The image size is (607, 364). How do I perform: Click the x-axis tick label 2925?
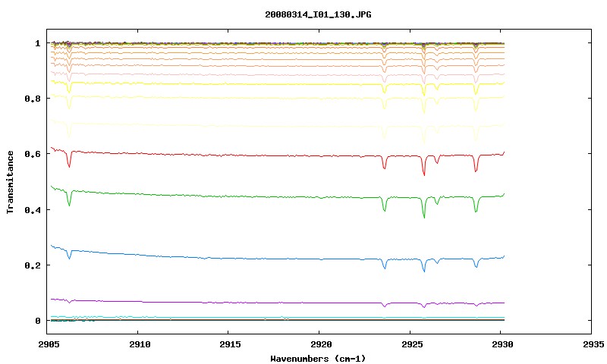tap(411, 344)
